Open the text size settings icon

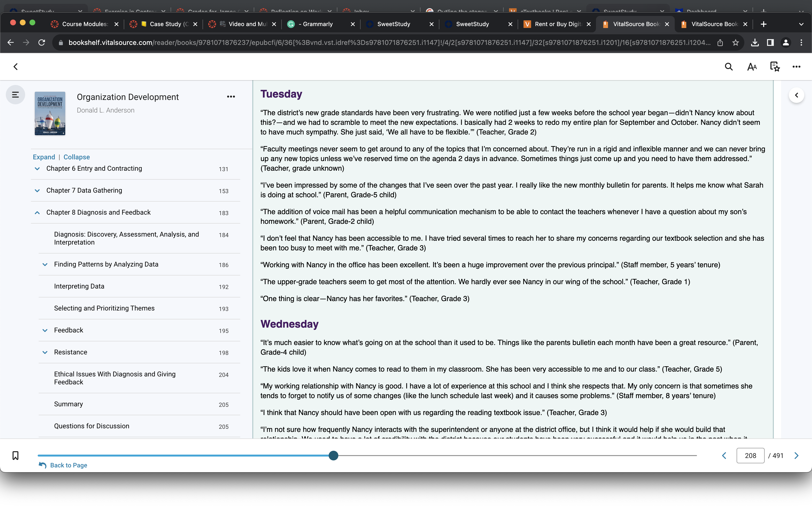pyautogui.click(x=752, y=67)
